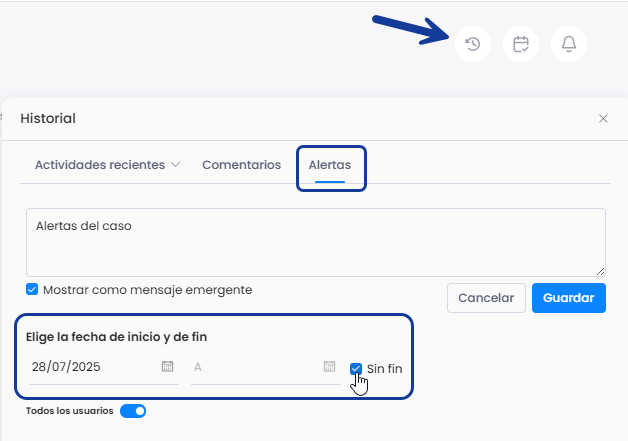628x441 pixels.
Task: Toggle Mostrar como mensaje emergente checkbox
Action: (32, 289)
